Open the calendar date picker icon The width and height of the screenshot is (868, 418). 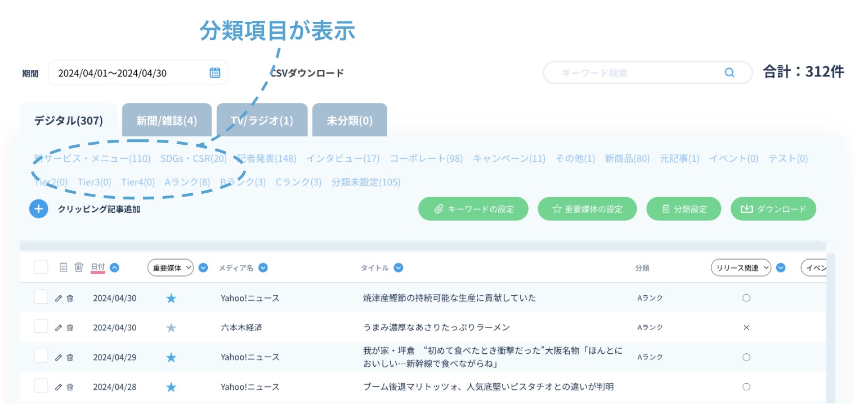215,73
